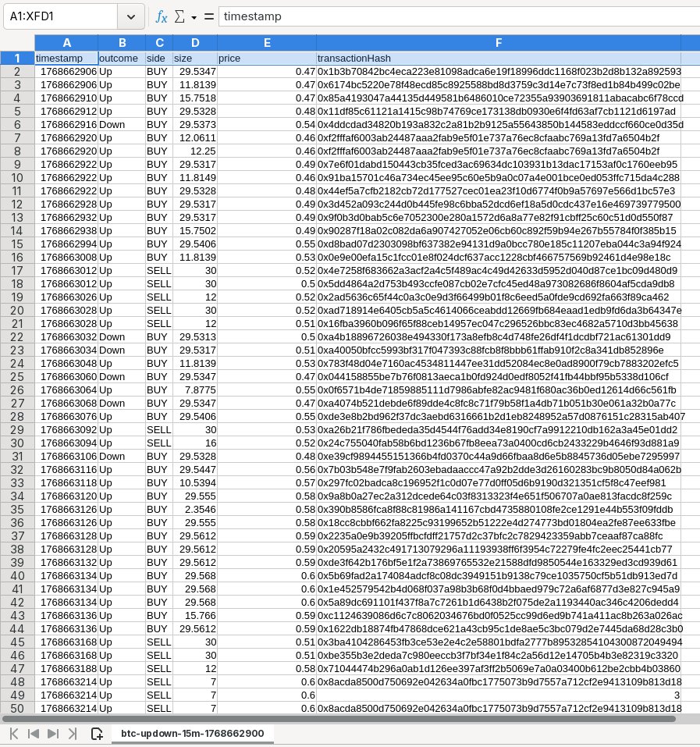Click hash starting 0xc1124639086 in row 43
Viewport: 700px width, 747px height.
click(499, 616)
